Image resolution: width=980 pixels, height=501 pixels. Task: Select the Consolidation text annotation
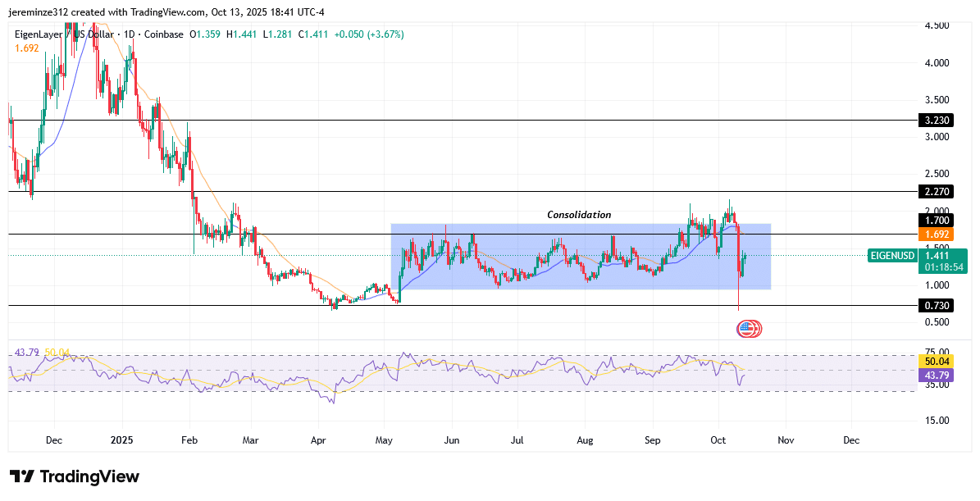click(579, 215)
